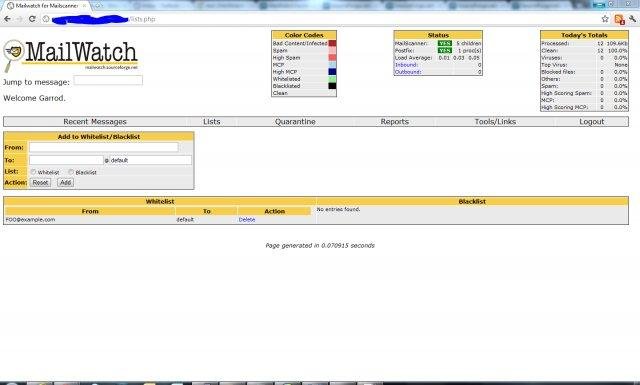The height and width of the screenshot is (385, 640).
Task: Delete the FOO@example.com whitelist entry
Action: tap(247, 220)
